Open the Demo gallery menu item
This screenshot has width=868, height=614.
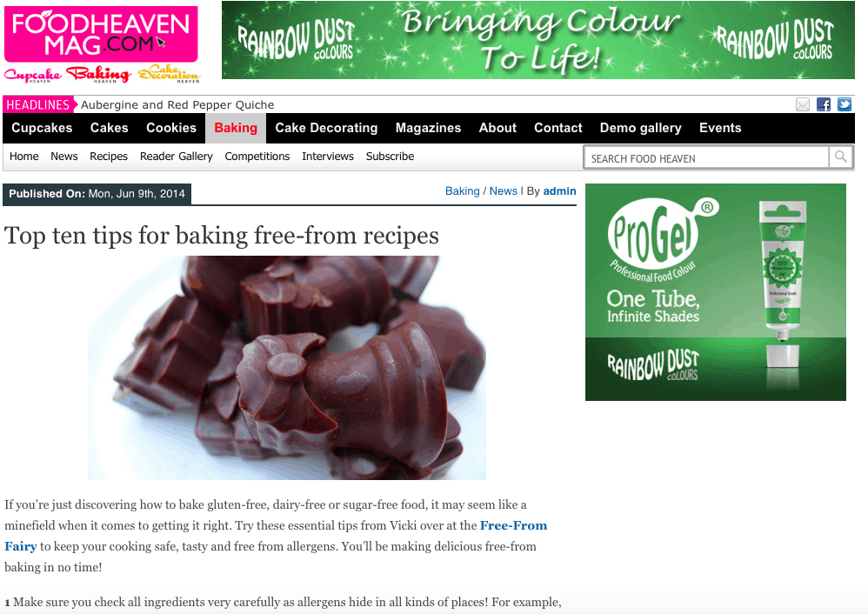pos(640,128)
